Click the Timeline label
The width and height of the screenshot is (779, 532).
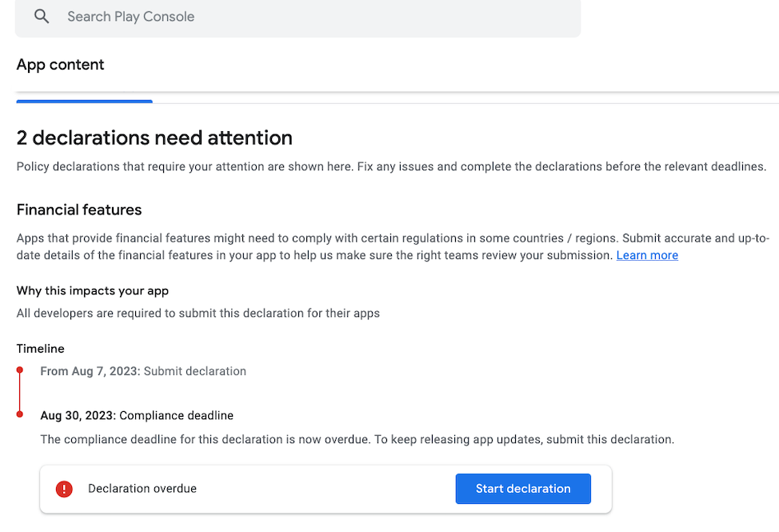(x=40, y=349)
